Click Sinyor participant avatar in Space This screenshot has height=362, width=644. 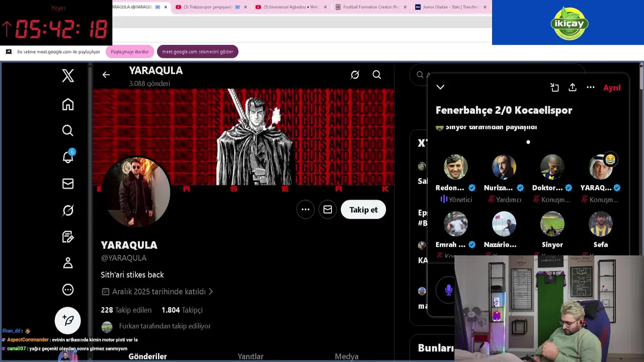click(x=552, y=224)
